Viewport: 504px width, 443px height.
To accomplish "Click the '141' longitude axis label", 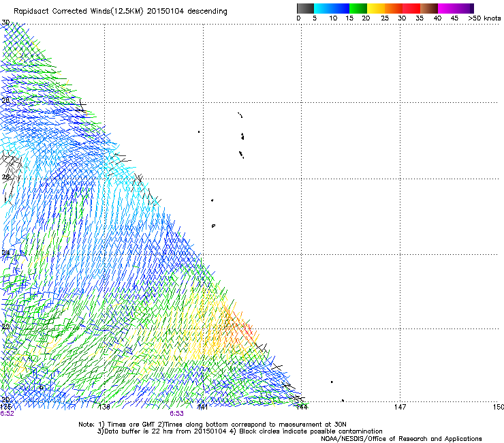I will point(202,407).
